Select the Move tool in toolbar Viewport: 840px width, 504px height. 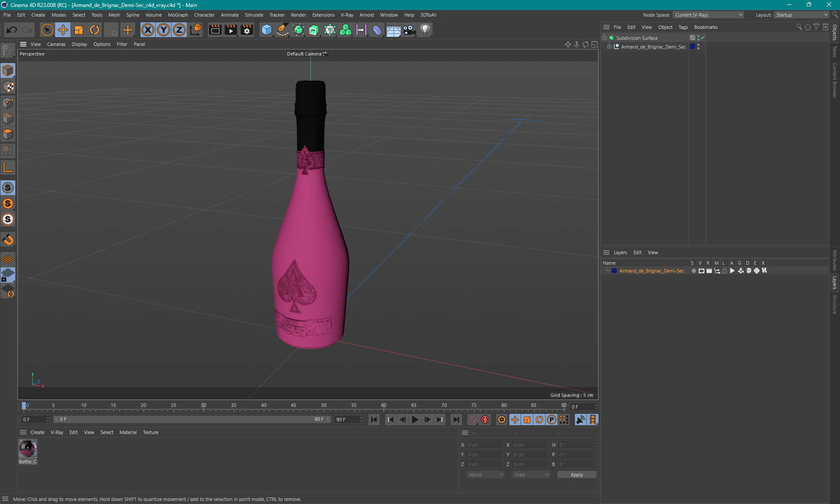point(63,30)
